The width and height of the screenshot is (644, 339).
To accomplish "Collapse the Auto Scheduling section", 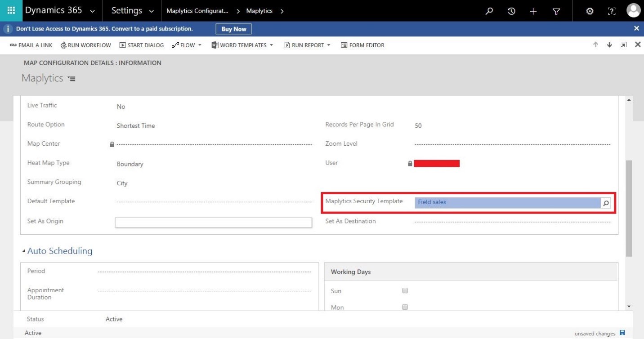I will coord(23,251).
